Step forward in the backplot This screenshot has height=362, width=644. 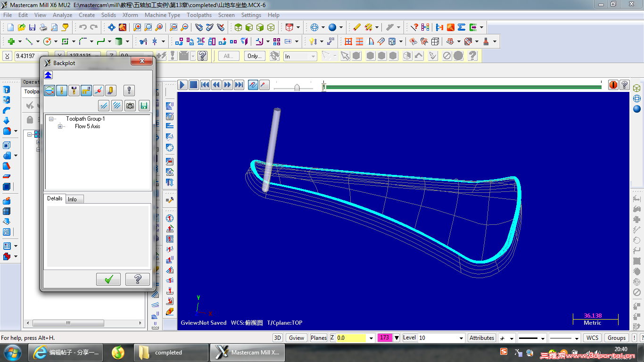[228, 85]
